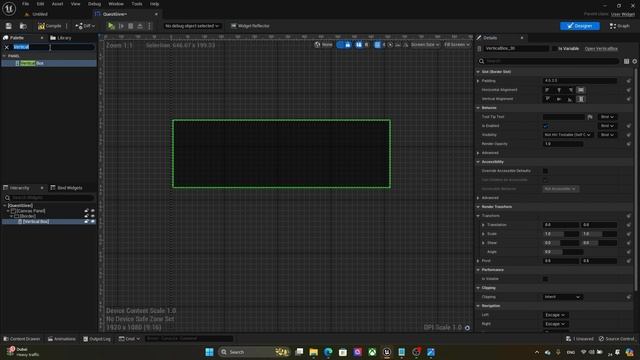Set Horizontal Alignment to Left
Viewport: 640px width, 360px height.
point(548,90)
